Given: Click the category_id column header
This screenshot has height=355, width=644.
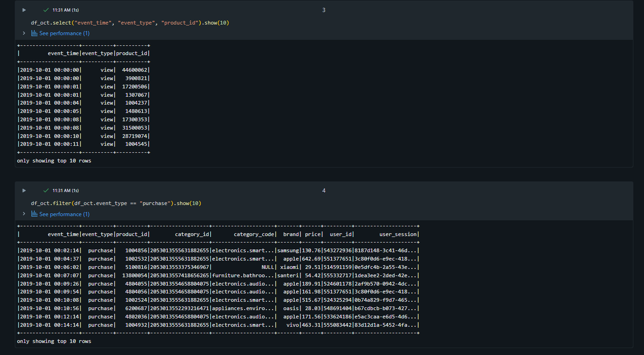Looking at the screenshot, I should [193, 234].
